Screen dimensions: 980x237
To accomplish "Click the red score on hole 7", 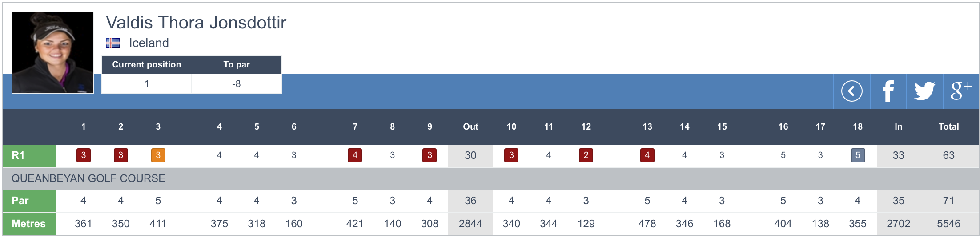I will coord(354,155).
